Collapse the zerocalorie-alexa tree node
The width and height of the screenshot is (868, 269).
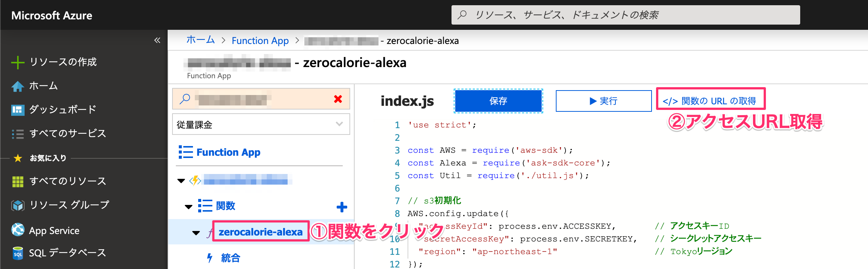point(196,233)
